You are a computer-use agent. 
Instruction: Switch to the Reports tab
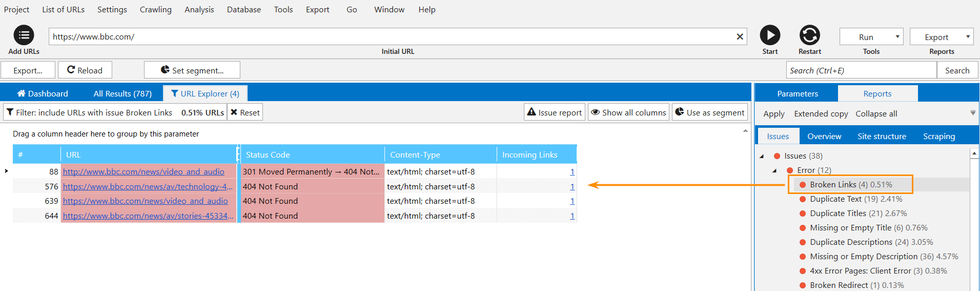(877, 93)
